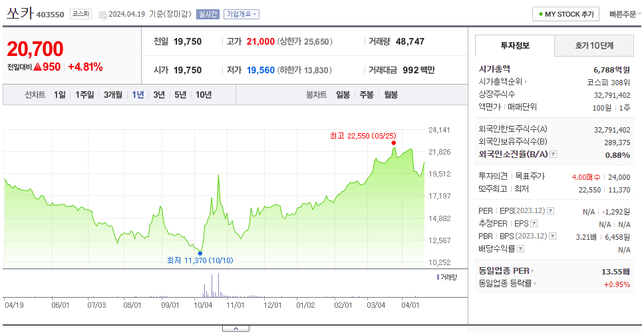644x333 pixels.
Task: Click the +0.95% sector change rate
Action: pyautogui.click(x=617, y=284)
